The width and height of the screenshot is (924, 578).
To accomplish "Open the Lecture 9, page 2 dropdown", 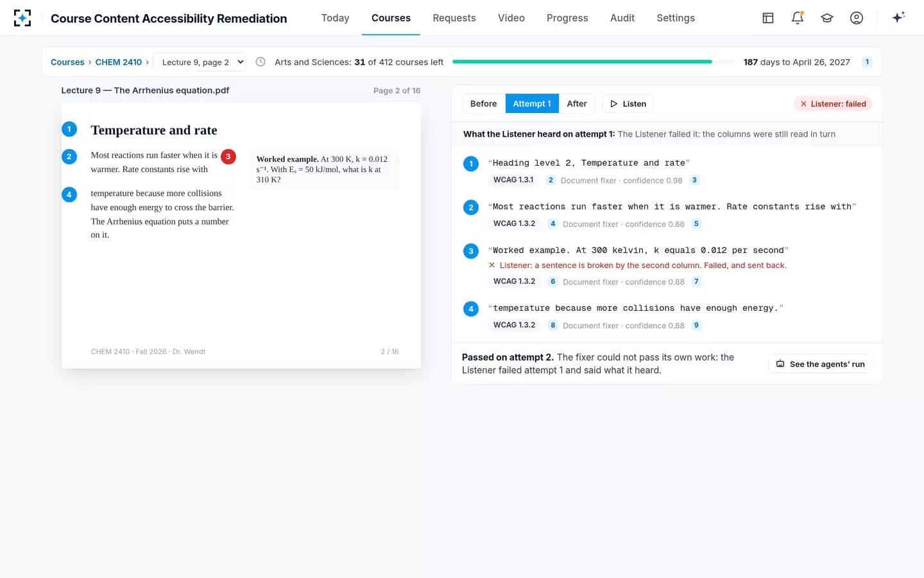I will 200,62.
